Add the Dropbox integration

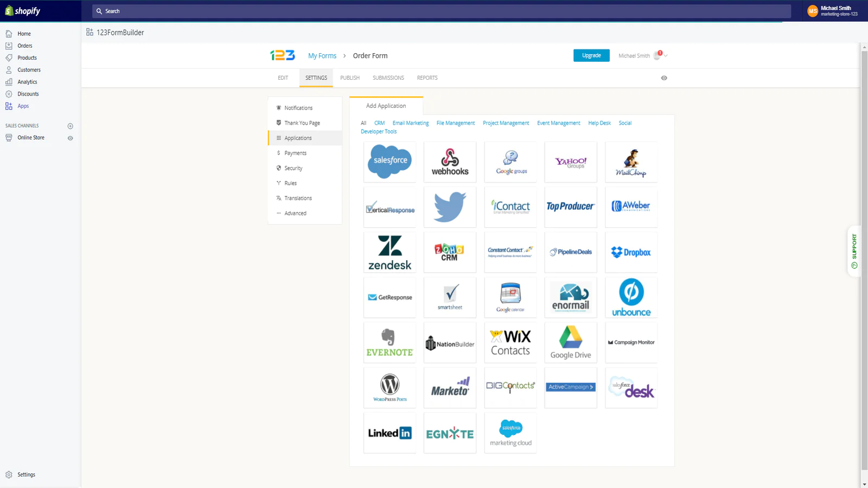click(631, 252)
